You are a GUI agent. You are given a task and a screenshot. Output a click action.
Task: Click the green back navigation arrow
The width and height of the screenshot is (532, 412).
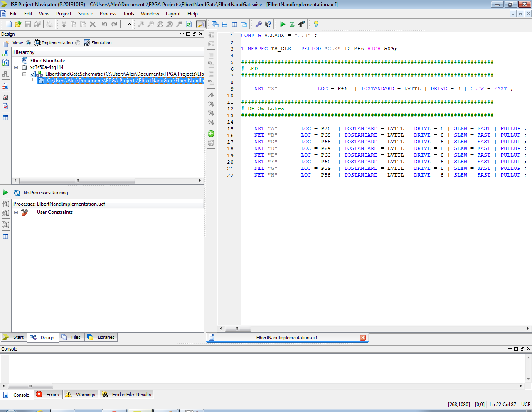point(211,134)
